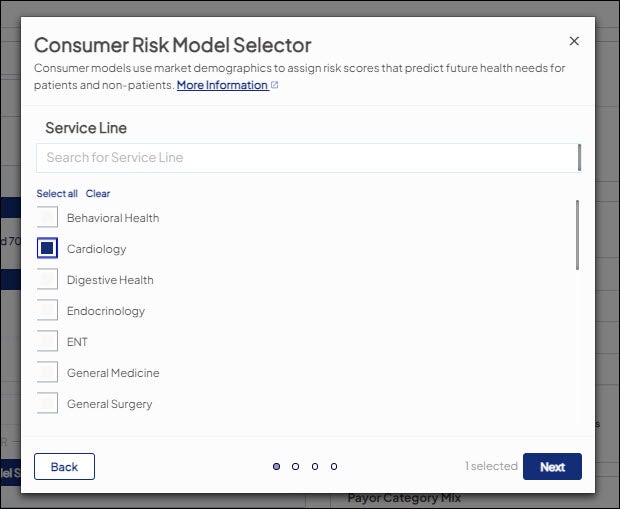Tick the Endocrinology checkbox
The width and height of the screenshot is (620, 509).
47,311
